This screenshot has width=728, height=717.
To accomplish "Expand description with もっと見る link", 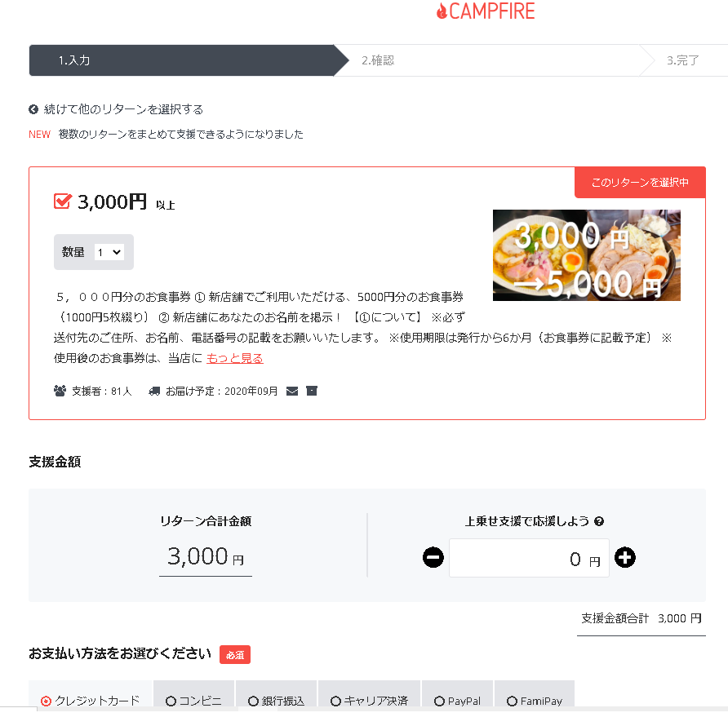I will coord(235,358).
